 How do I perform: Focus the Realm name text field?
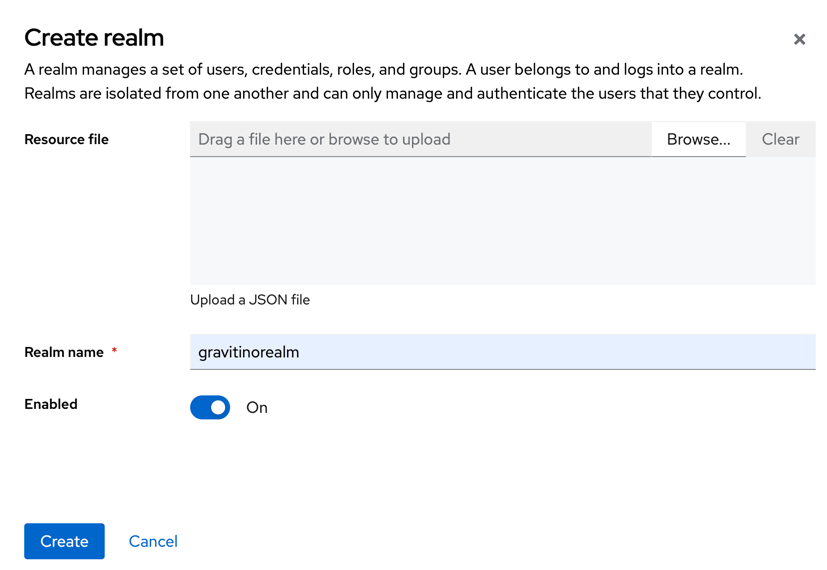pos(502,352)
